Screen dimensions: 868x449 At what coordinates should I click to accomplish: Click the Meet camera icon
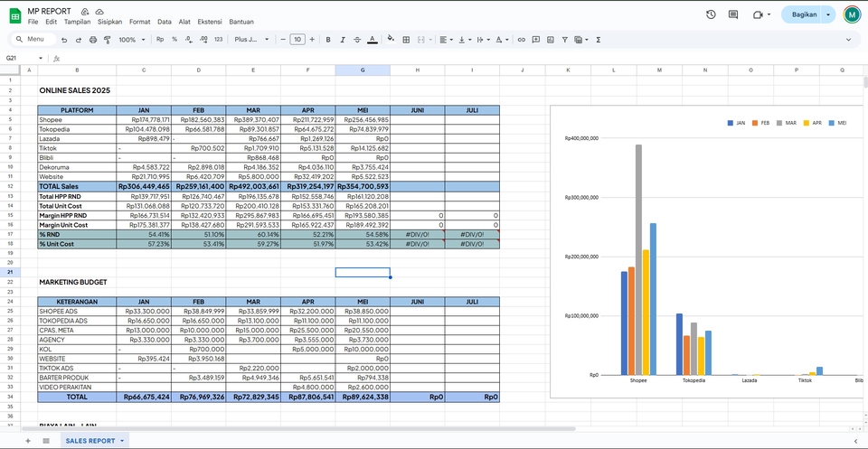(x=758, y=15)
